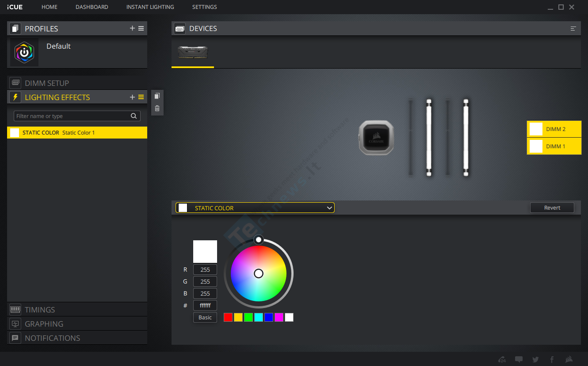588x366 pixels.
Task: Select the Corsair cooler pump device
Action: click(x=376, y=138)
